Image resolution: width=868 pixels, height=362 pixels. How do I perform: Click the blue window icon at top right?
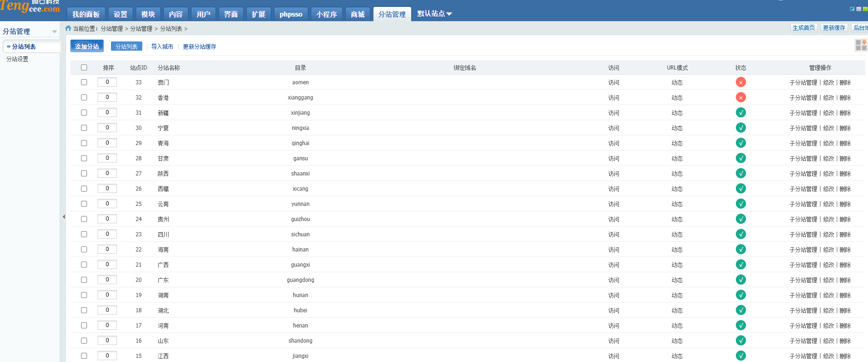pos(852,9)
